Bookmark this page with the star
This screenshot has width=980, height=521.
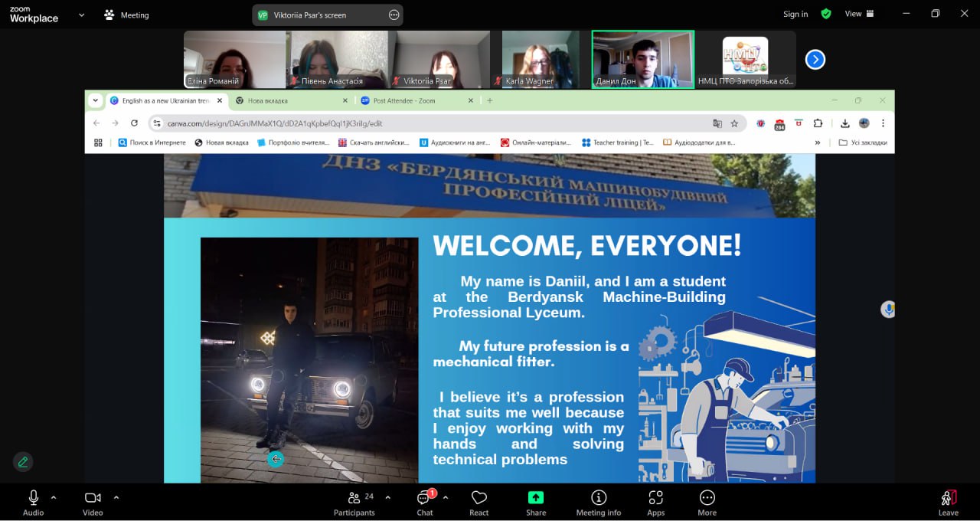tap(734, 123)
